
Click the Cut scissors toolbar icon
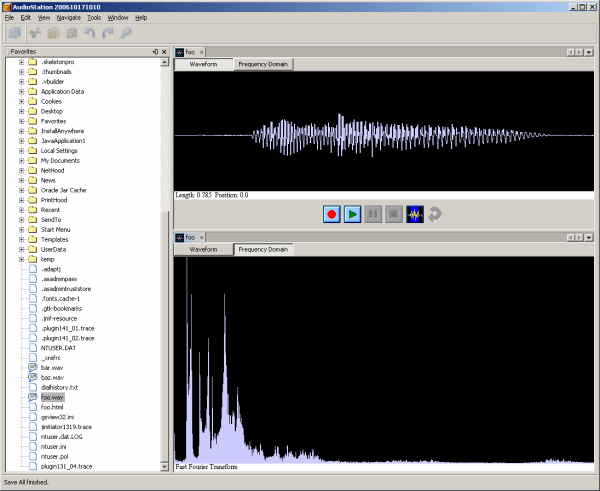(x=35, y=34)
